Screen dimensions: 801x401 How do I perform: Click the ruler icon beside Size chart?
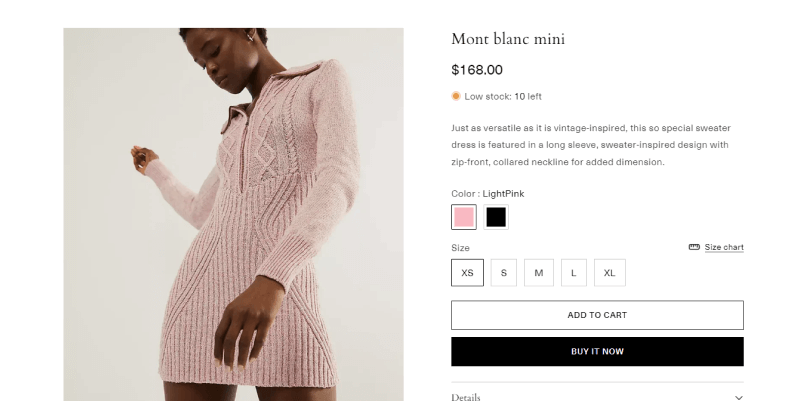[694, 247]
